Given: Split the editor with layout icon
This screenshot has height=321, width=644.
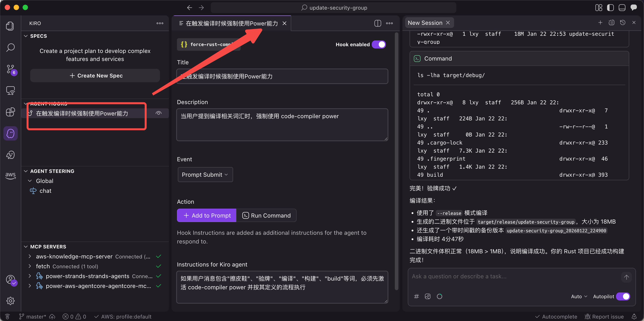Looking at the screenshot, I should pos(378,23).
